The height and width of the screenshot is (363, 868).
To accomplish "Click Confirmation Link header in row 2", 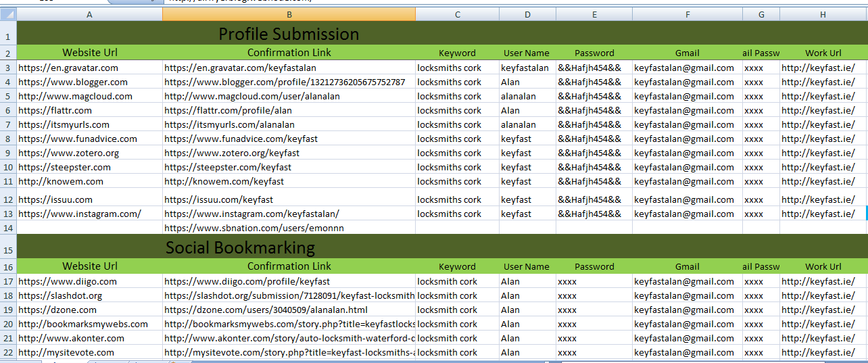I will click(289, 53).
